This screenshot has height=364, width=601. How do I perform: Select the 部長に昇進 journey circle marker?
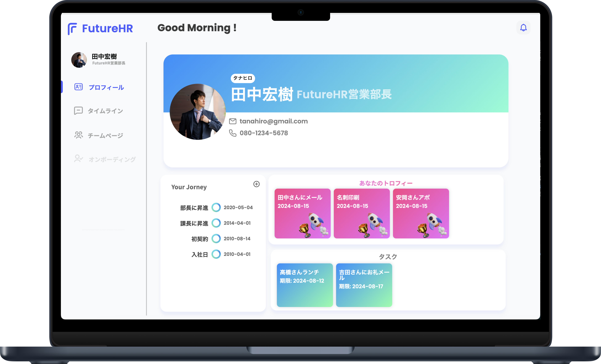216,207
